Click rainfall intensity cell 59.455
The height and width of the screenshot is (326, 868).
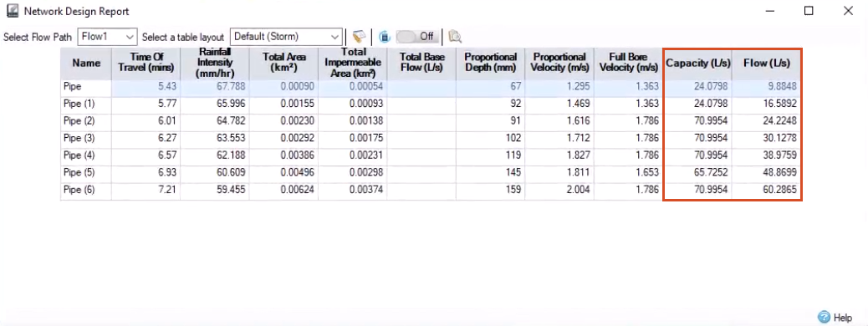215,190
